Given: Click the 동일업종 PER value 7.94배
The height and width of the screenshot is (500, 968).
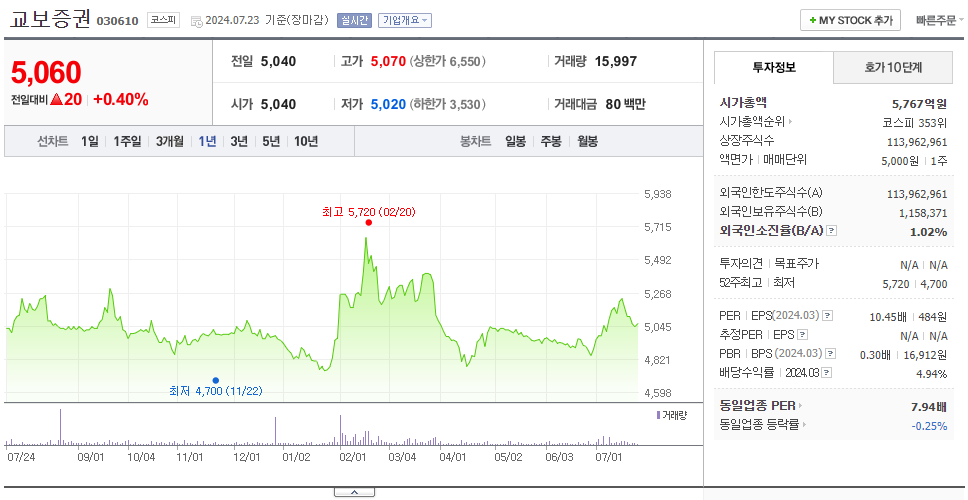Looking at the screenshot, I should point(929,406).
